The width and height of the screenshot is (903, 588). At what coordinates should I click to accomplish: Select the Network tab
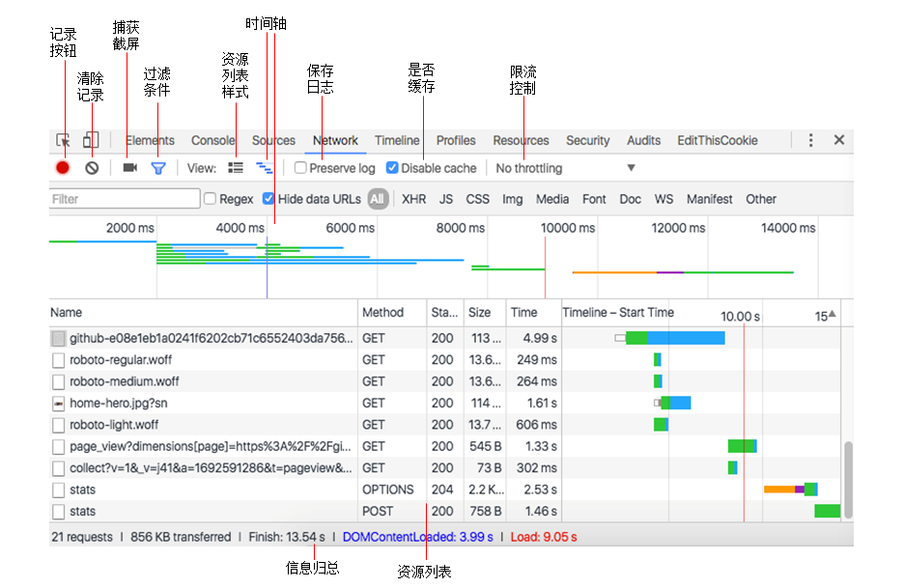pyautogui.click(x=335, y=141)
